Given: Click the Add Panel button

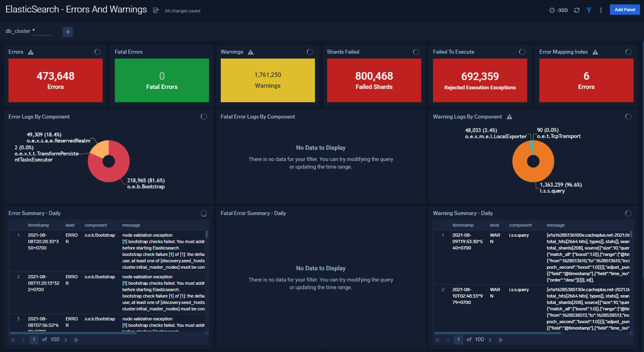Looking at the screenshot, I should pyautogui.click(x=624, y=10).
